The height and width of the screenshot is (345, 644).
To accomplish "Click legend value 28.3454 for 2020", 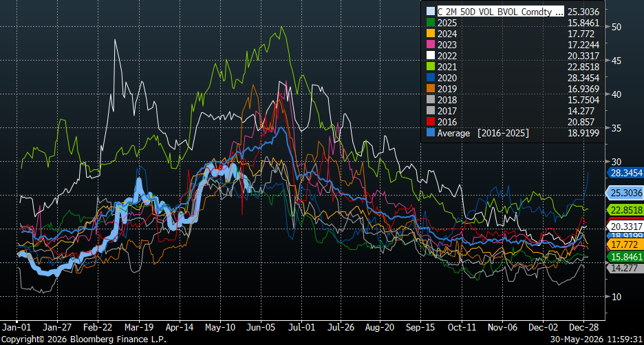I will (583, 78).
